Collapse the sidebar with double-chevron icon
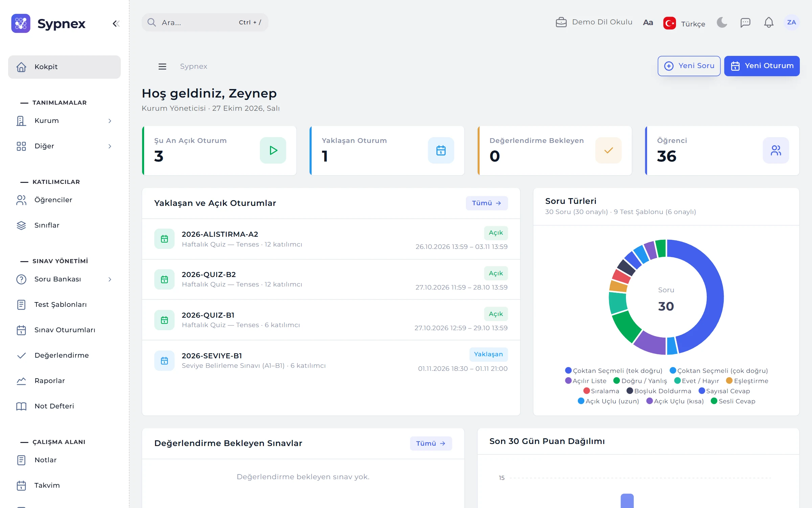This screenshot has width=812, height=508. click(116, 24)
